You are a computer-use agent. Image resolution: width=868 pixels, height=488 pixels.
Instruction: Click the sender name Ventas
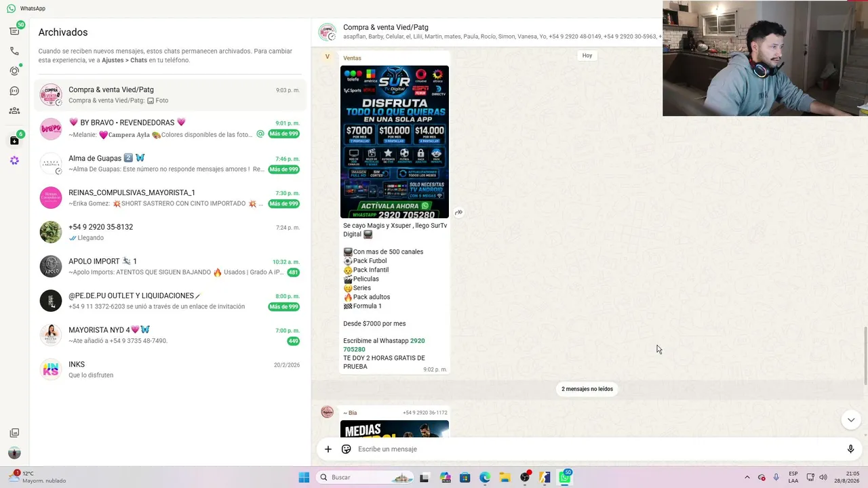click(352, 58)
